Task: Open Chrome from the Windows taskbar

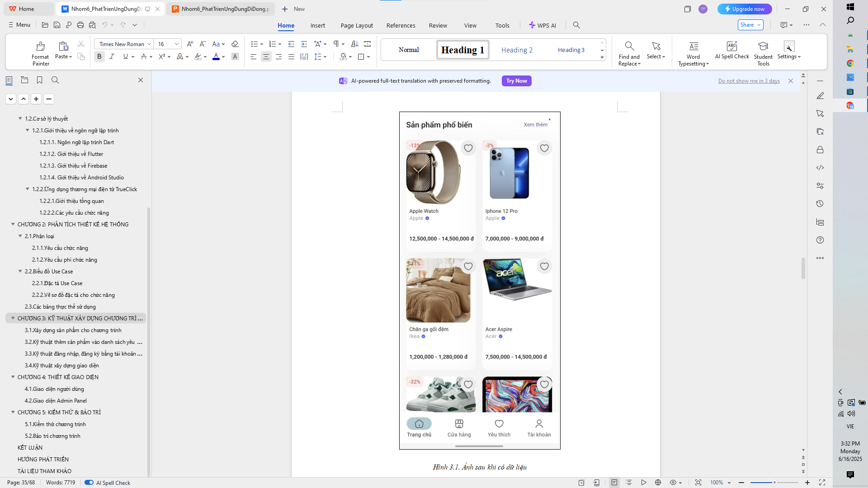Action: pyautogui.click(x=850, y=63)
